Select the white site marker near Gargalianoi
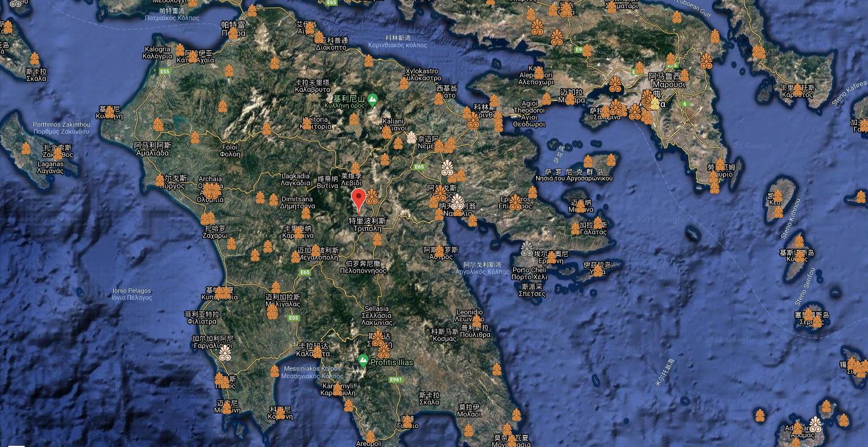This screenshot has height=447, width=868. [225, 352]
